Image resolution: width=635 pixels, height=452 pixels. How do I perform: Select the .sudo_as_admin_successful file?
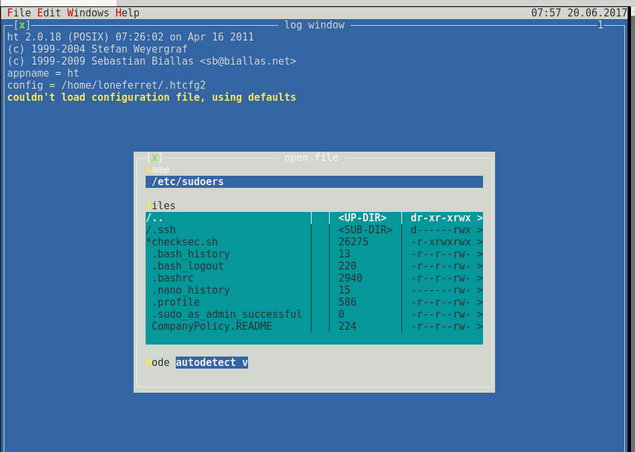tap(227, 314)
